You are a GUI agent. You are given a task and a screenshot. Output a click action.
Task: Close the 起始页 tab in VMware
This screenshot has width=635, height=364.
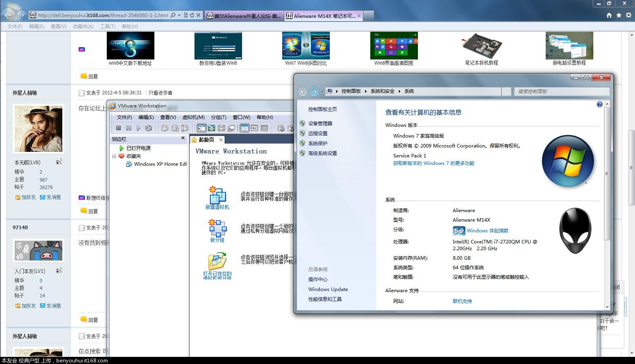(221, 140)
